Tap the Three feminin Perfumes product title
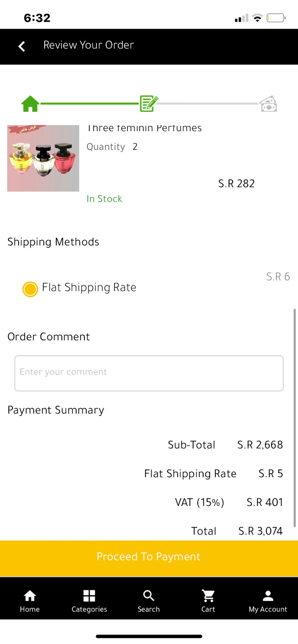 click(x=144, y=128)
